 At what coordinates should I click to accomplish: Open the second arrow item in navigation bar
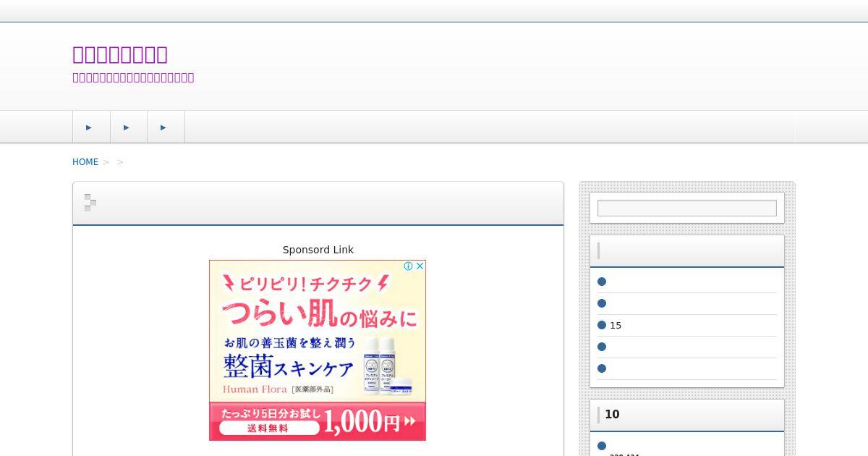point(129,127)
